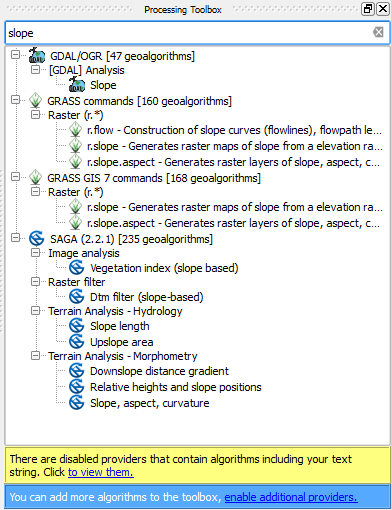Select 'Dtm filter (slope-based)' text
This screenshot has width=392, height=510.
pyautogui.click(x=147, y=297)
